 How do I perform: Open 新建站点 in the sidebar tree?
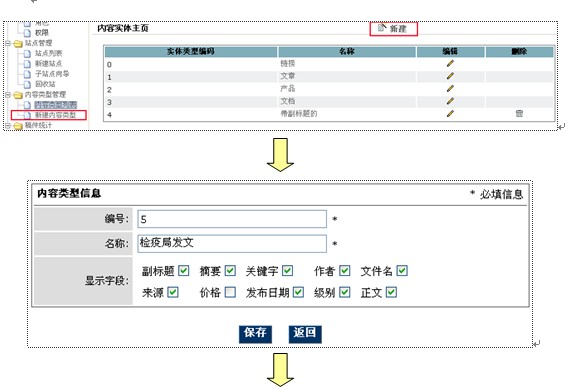[48, 64]
